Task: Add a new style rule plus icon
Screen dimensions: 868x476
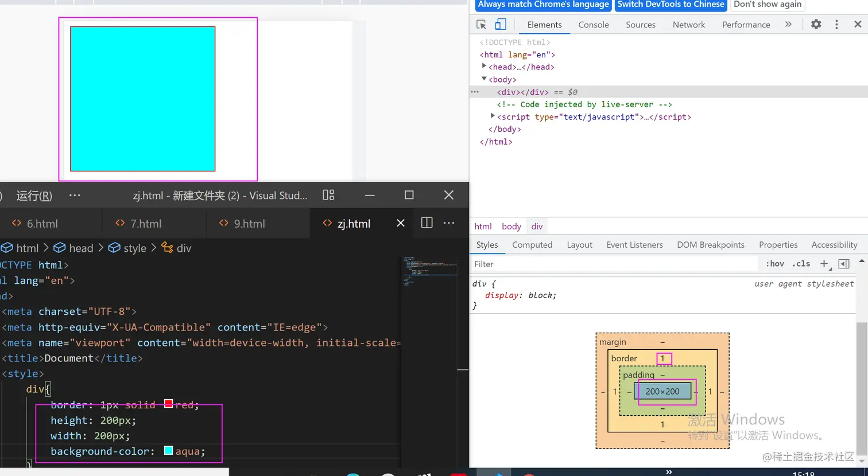Action: (824, 264)
